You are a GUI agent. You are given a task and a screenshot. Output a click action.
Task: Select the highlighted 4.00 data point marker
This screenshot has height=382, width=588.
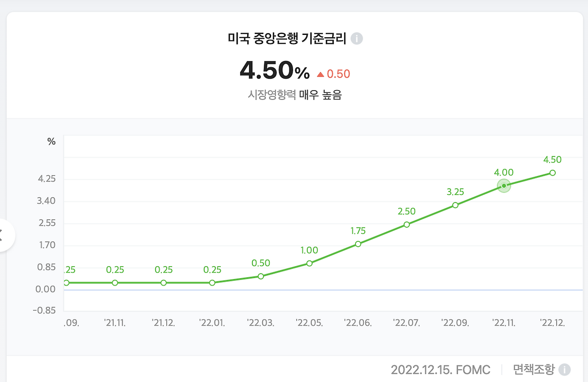(x=503, y=185)
